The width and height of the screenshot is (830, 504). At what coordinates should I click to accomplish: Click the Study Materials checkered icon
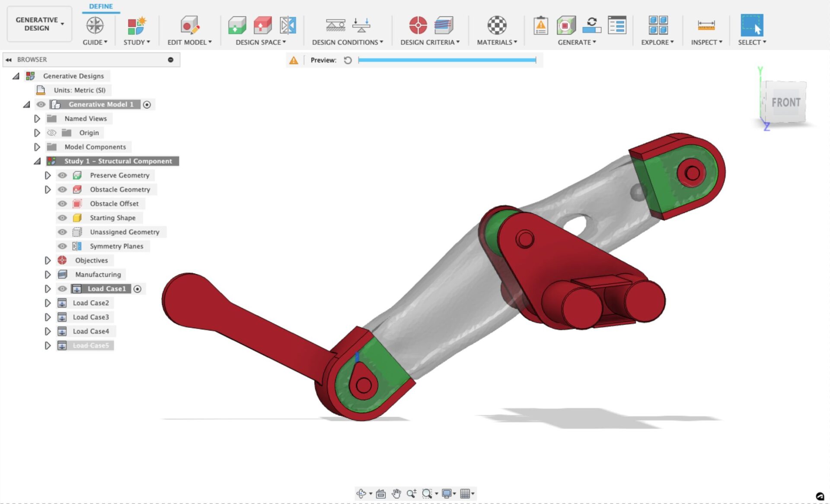pos(497,26)
